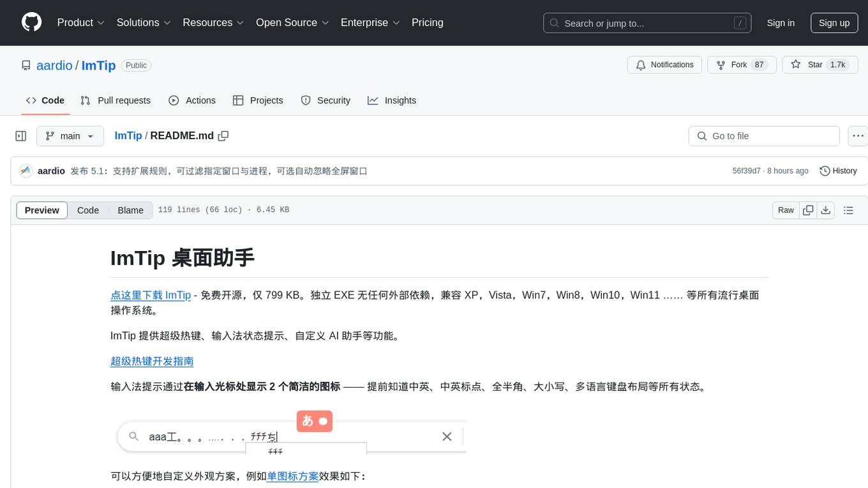Copy the raw file contents
This screenshot has height=488, width=868.
pyautogui.click(x=808, y=210)
